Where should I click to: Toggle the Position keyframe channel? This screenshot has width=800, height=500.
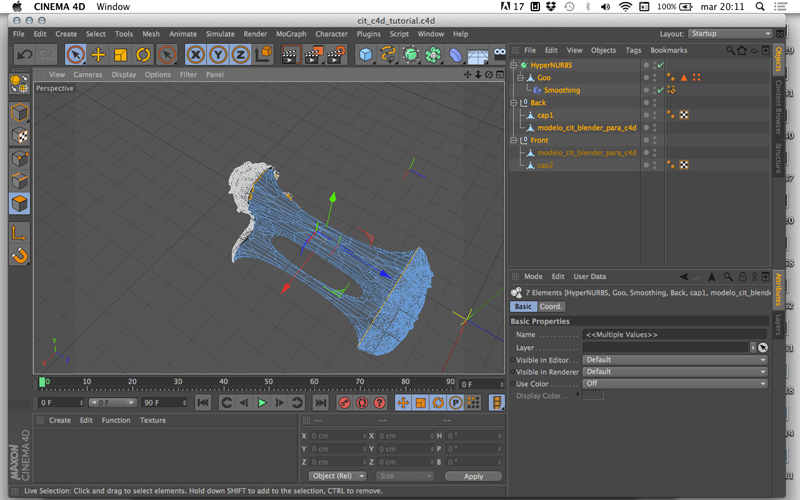click(x=403, y=403)
